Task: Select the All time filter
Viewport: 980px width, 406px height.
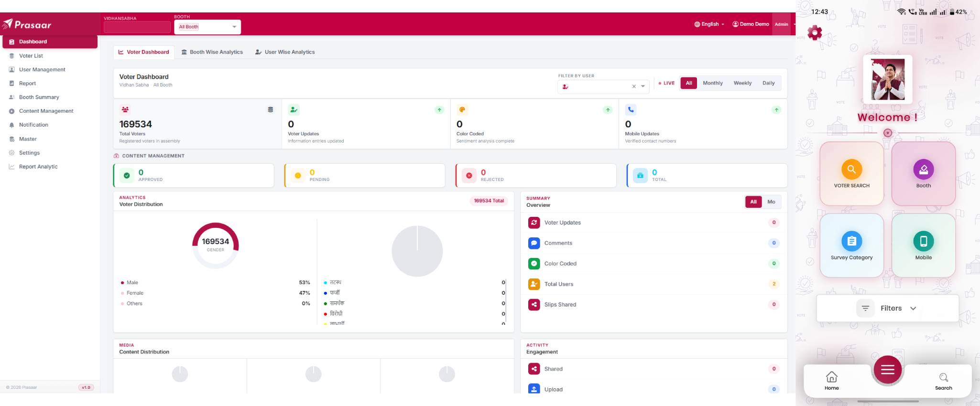Action: tap(688, 83)
